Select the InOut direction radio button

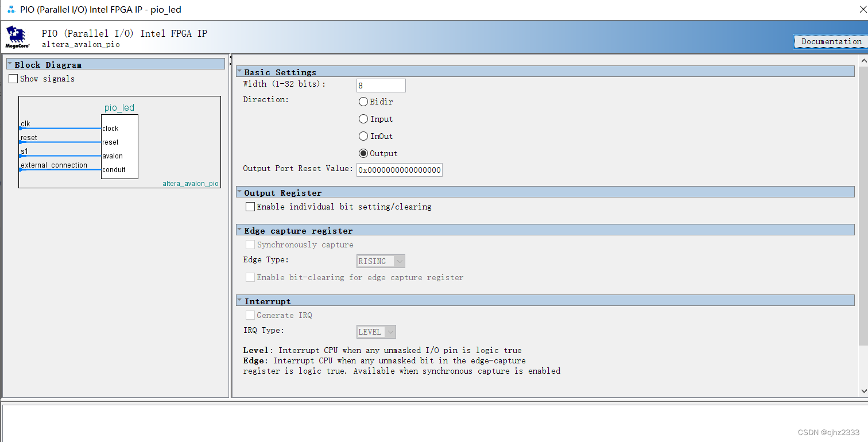tap(363, 136)
